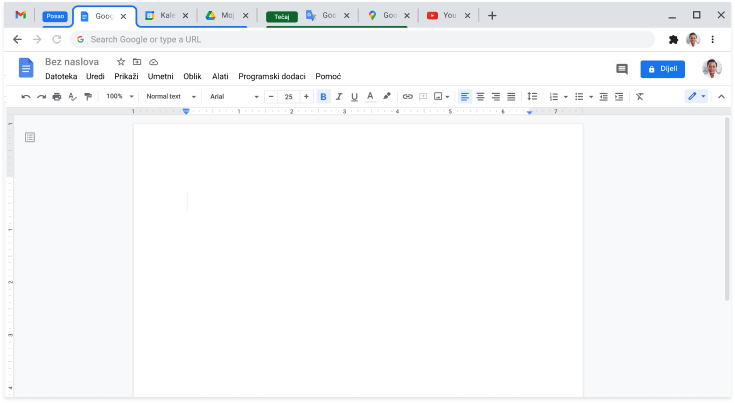Viewport: 735px width, 403px height.
Task: Clear formatting from selected text
Action: (x=640, y=97)
